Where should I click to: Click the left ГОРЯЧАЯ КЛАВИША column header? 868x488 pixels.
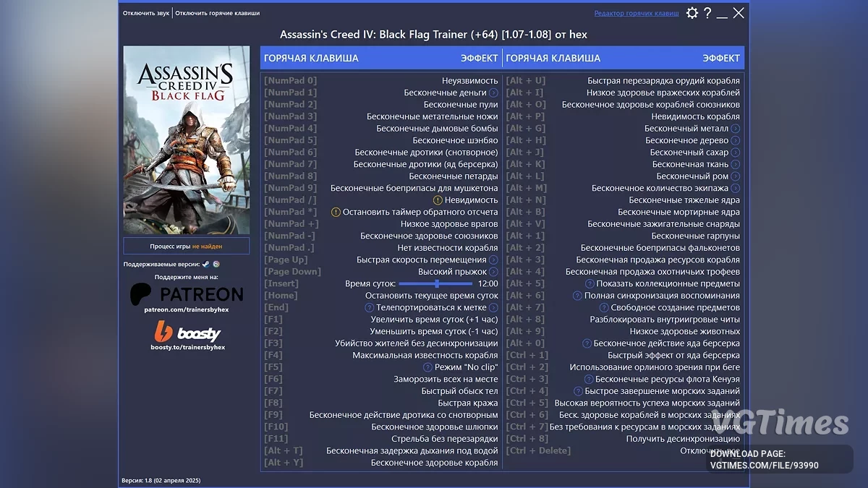(x=311, y=58)
